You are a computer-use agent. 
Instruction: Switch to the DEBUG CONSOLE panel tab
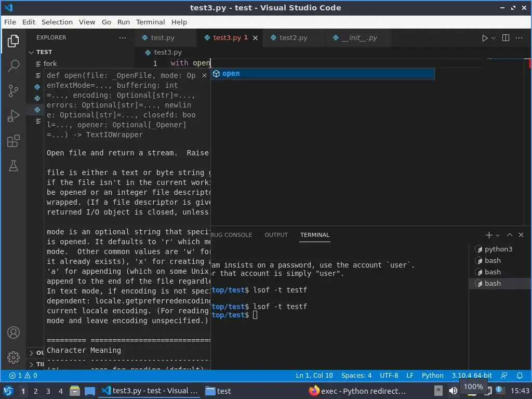click(x=231, y=235)
